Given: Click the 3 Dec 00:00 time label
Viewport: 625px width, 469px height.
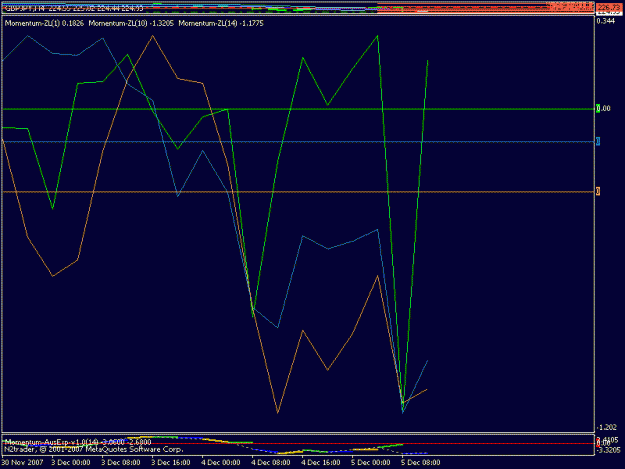Looking at the screenshot, I should tap(71, 463).
